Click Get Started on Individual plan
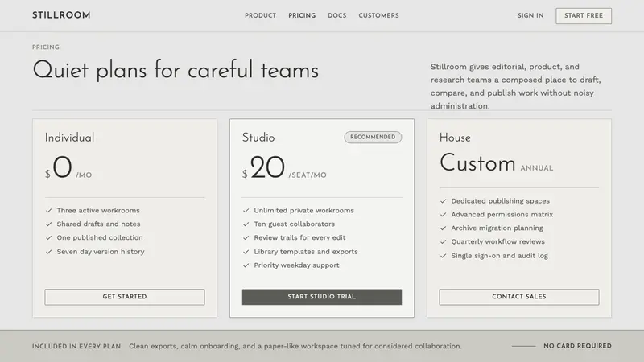The image size is (644, 362). pyautogui.click(x=125, y=297)
